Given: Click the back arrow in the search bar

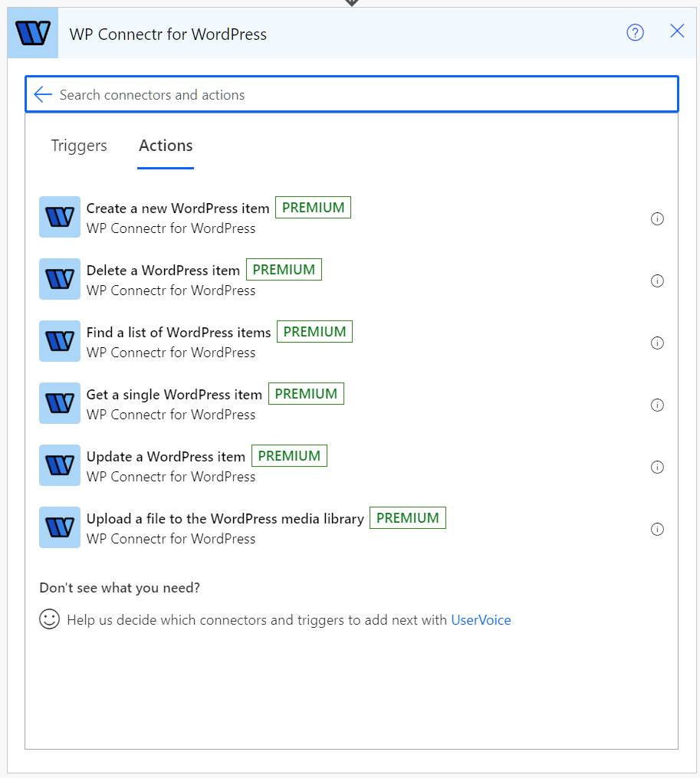Looking at the screenshot, I should click(42, 94).
